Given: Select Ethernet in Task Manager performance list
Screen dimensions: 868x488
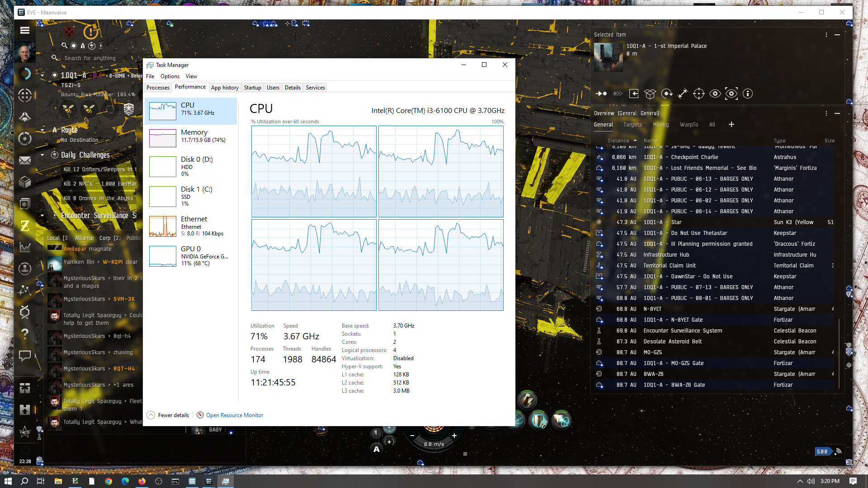Looking at the screenshot, I should point(191,226).
